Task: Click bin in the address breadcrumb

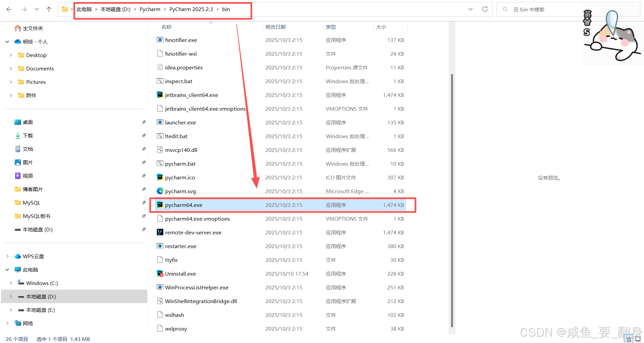Action: (x=226, y=9)
